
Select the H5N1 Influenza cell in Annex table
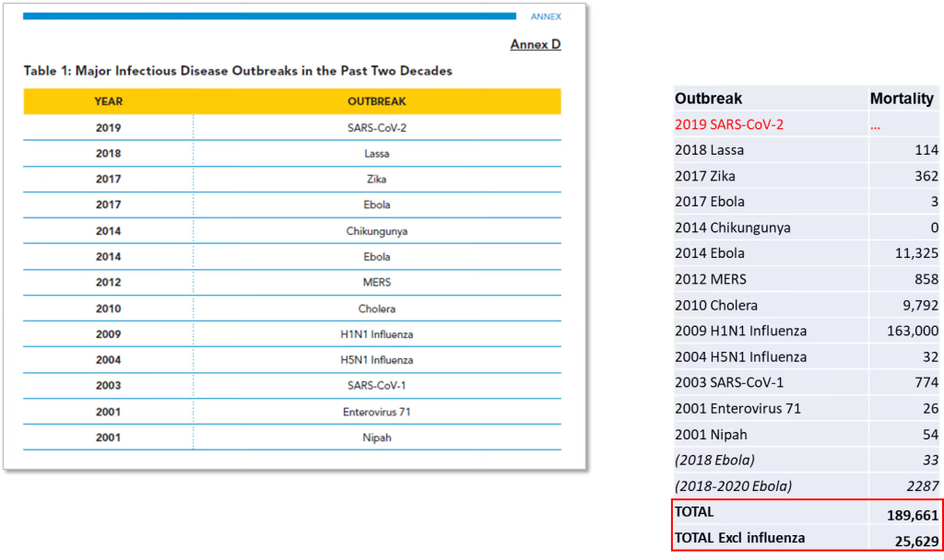(x=377, y=360)
